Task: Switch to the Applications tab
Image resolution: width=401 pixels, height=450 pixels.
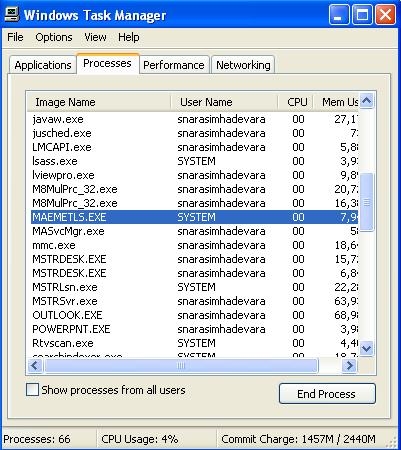Action: click(43, 65)
